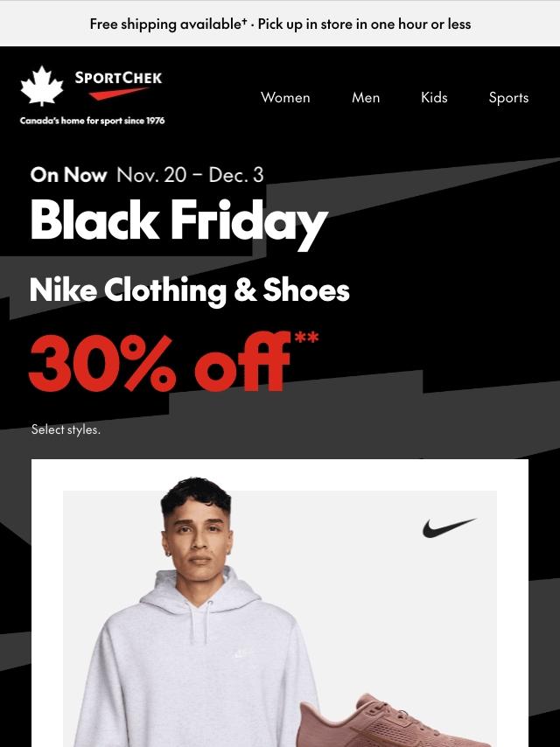This screenshot has height=747, width=560.
Task: Click the On Now Nov. 20 – Dec. 3 dates
Action: pyautogui.click(x=147, y=175)
